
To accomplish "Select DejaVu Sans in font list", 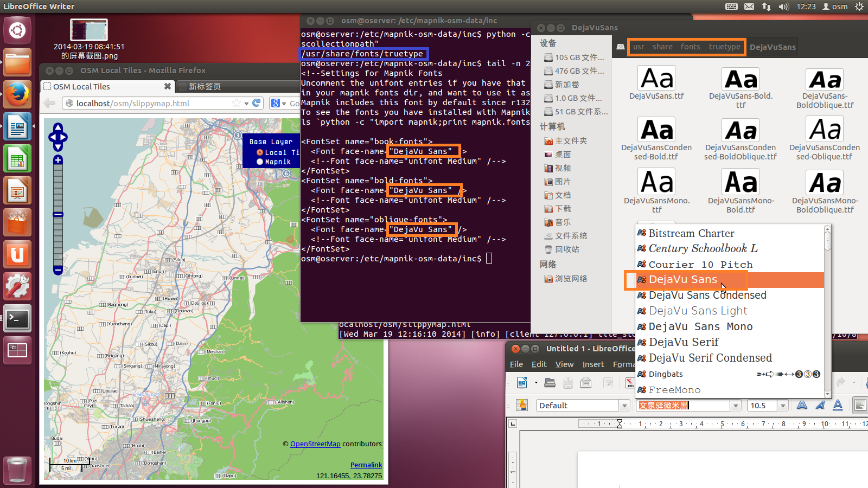I will point(730,280).
